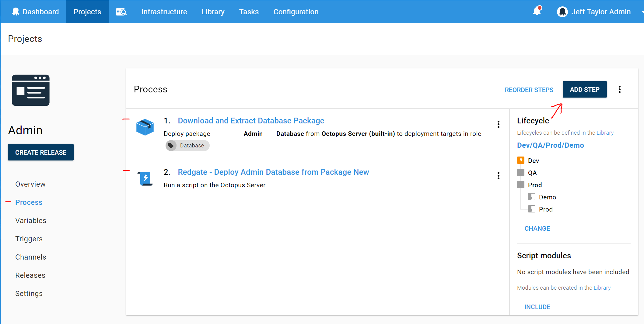Click the Demo environment icon under Prod
Viewport: 644px width, 324px height.
click(x=532, y=197)
